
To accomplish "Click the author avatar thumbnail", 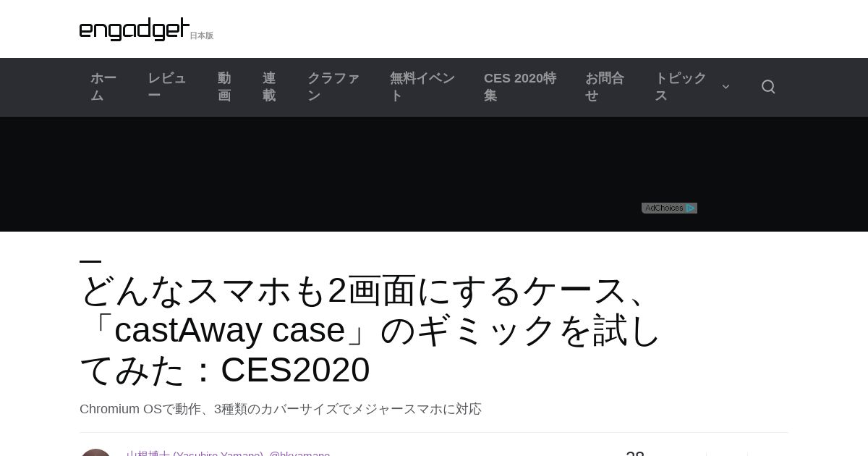I will tap(95, 452).
